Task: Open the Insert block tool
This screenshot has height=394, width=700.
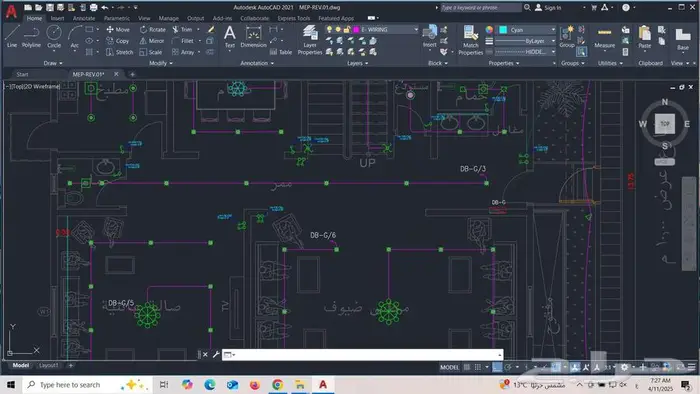Action: point(429,36)
